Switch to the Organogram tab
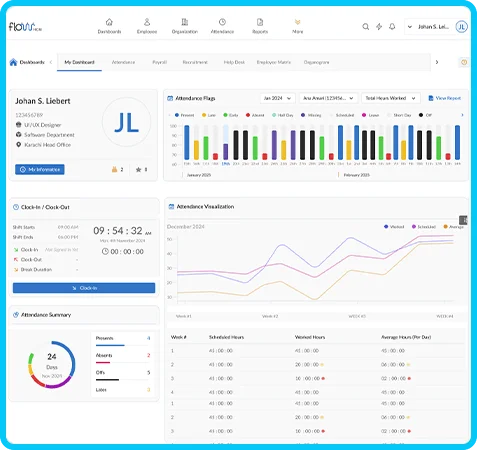This screenshot has height=450, width=477. [x=316, y=62]
